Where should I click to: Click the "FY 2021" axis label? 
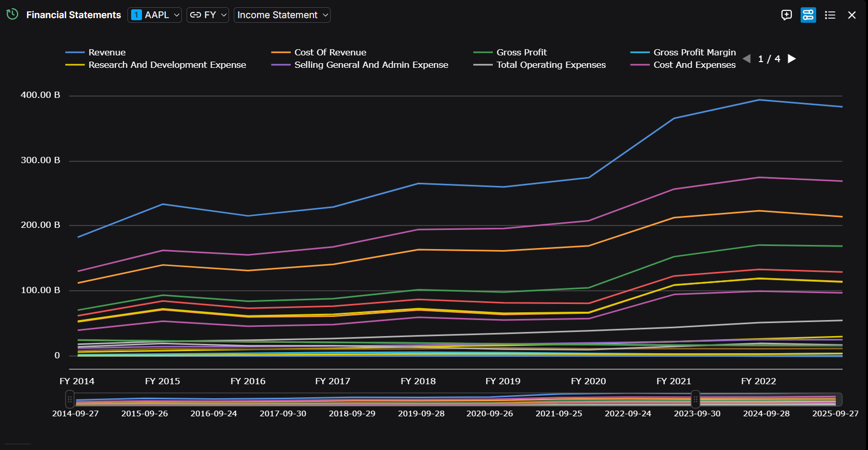tap(674, 381)
